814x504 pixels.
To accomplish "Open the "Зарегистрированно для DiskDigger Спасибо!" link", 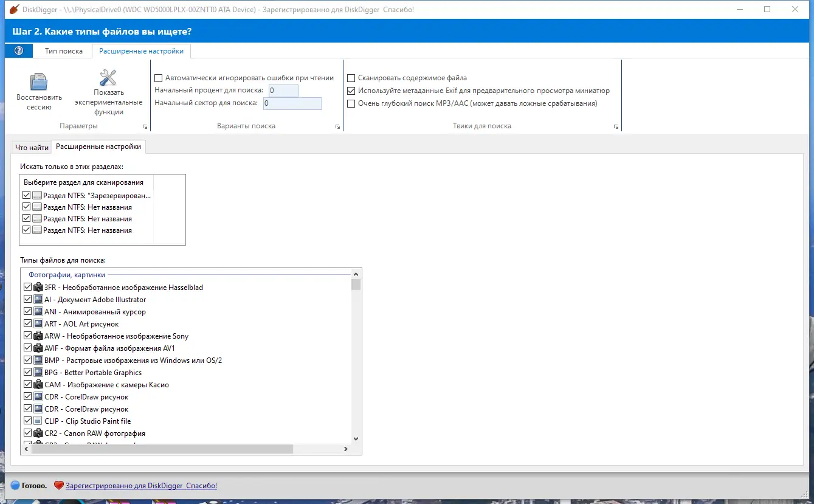I will pyautogui.click(x=141, y=486).
